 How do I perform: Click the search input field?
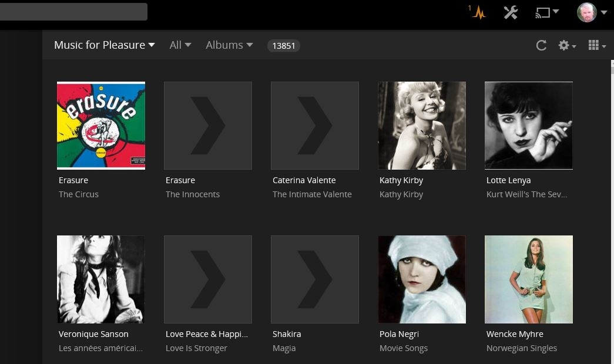point(73,12)
